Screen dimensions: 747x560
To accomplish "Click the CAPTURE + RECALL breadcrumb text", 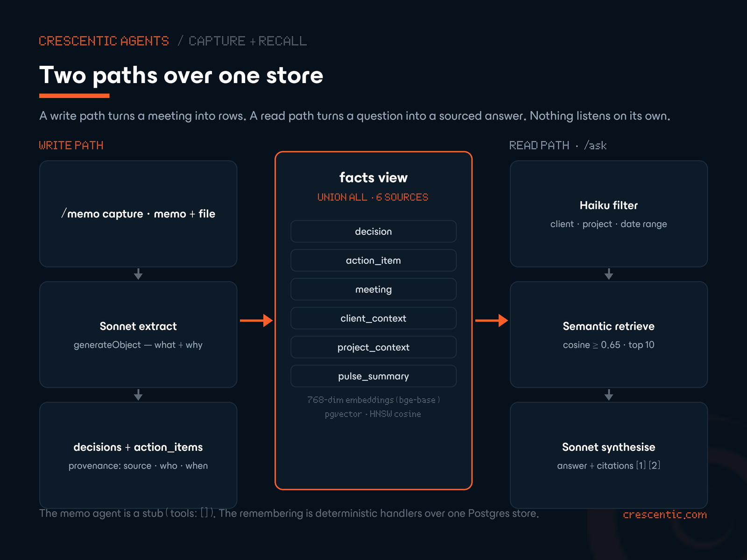I will (x=247, y=41).
